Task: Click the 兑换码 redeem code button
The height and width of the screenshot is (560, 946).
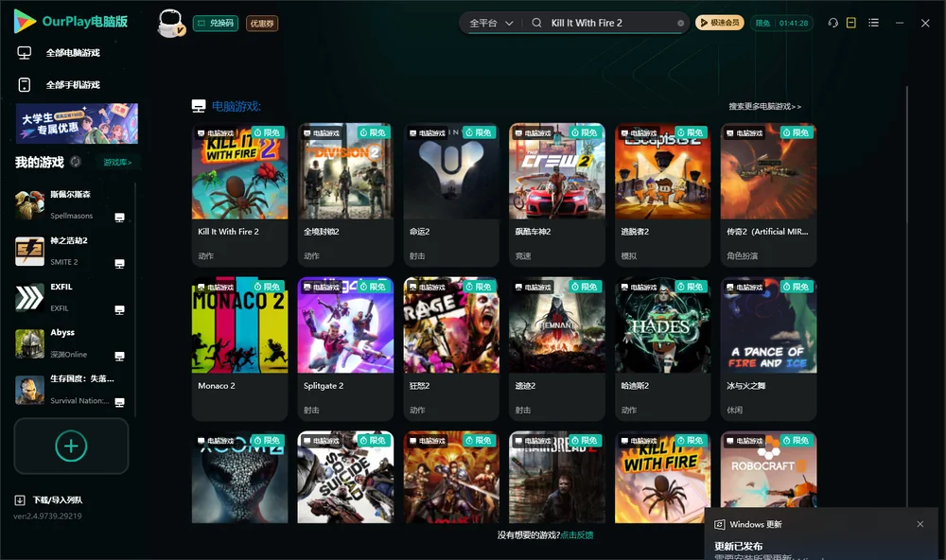Action: tap(216, 24)
